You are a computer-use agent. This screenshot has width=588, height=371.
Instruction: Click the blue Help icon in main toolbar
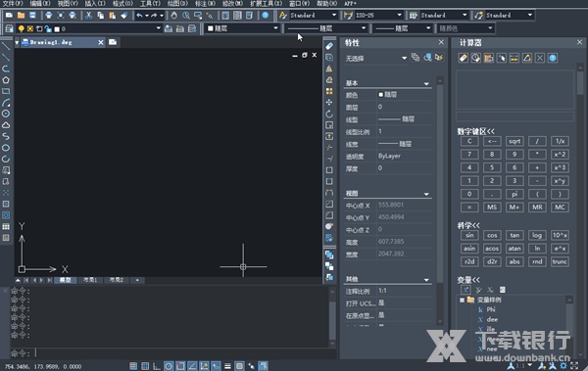tap(266, 16)
